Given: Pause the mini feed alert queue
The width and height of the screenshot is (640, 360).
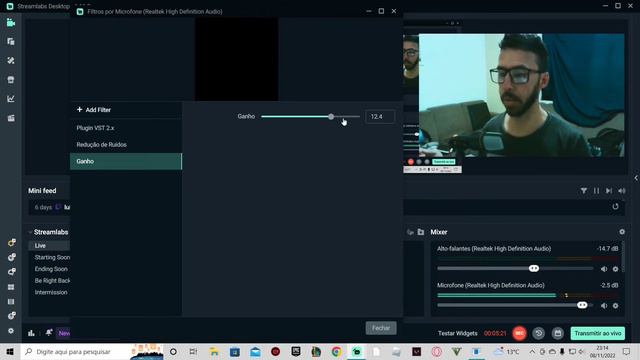Looking at the screenshot, I should [597, 191].
